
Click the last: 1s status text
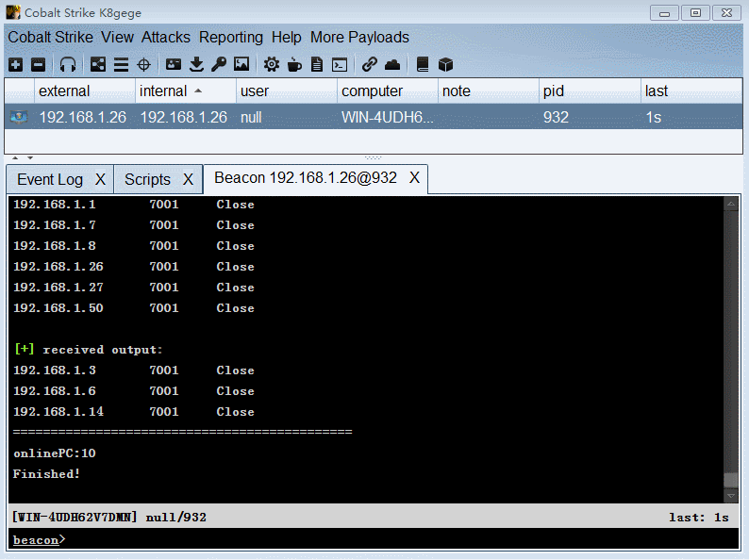pyautogui.click(x=699, y=517)
